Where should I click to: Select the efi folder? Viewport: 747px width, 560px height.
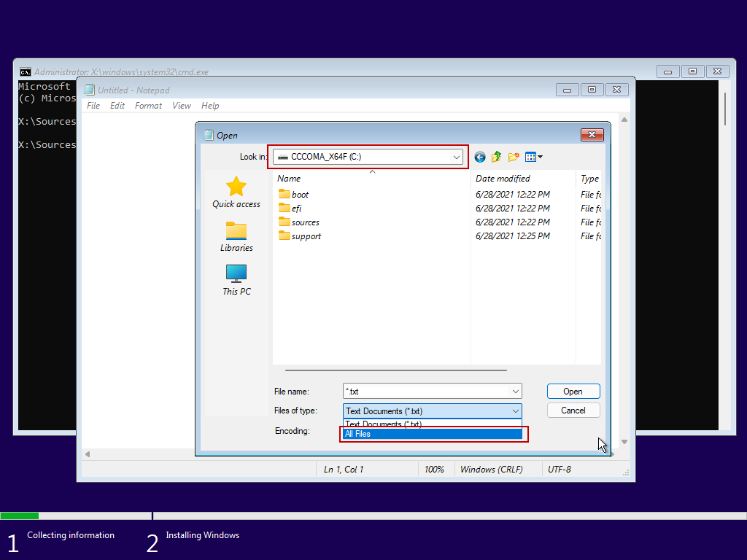[x=290, y=208]
